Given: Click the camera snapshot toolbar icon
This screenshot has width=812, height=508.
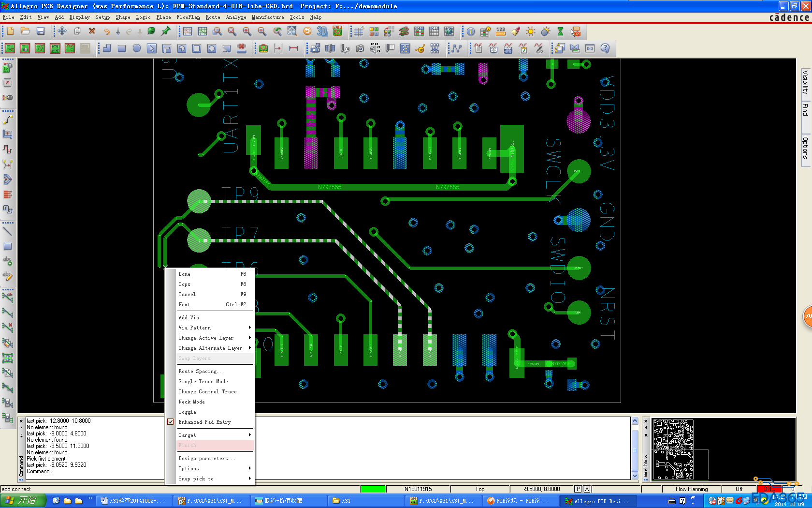Looking at the screenshot, I should coord(360,48).
